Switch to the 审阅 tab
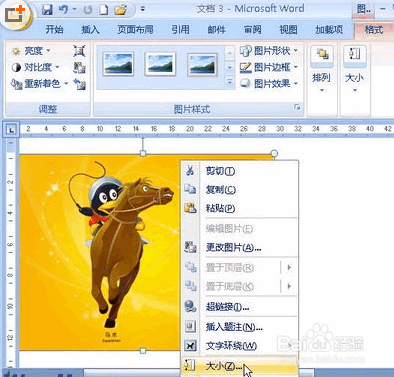 pyautogui.click(x=252, y=30)
